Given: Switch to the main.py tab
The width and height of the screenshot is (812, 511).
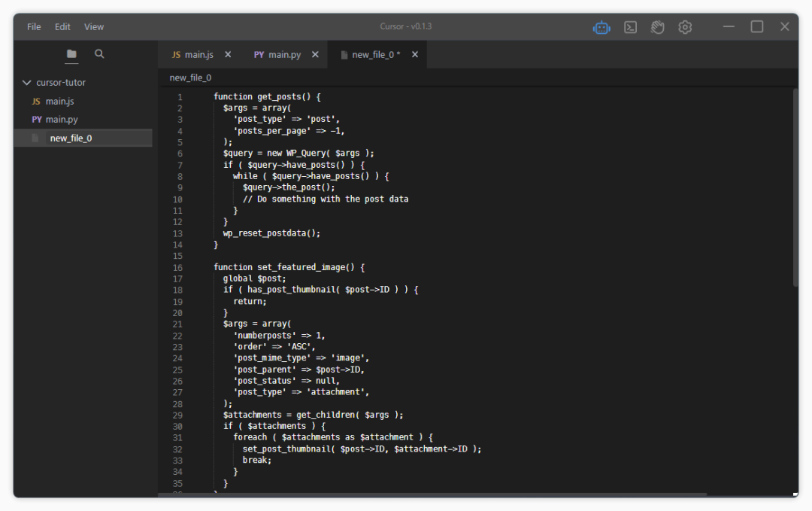Looking at the screenshot, I should (x=277, y=55).
